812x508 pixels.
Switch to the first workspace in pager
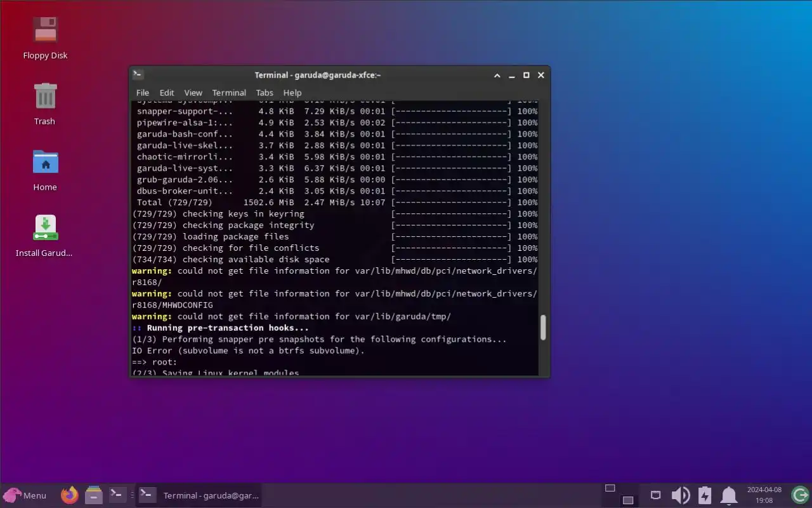click(x=610, y=488)
